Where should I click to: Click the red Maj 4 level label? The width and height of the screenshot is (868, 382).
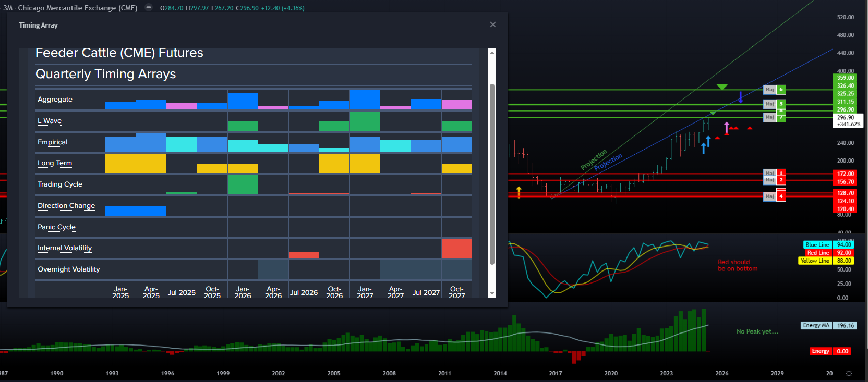[x=774, y=196]
